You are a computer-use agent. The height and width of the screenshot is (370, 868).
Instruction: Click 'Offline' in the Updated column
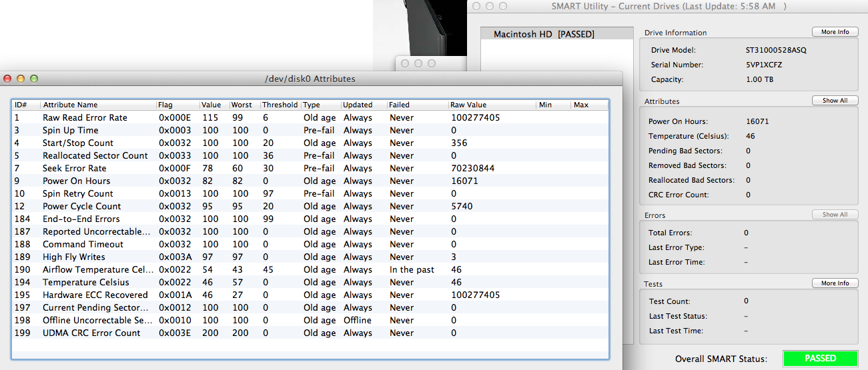click(x=357, y=320)
